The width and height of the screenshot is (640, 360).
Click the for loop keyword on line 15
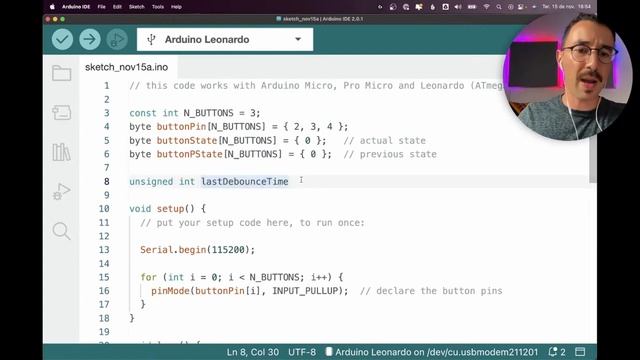point(149,277)
